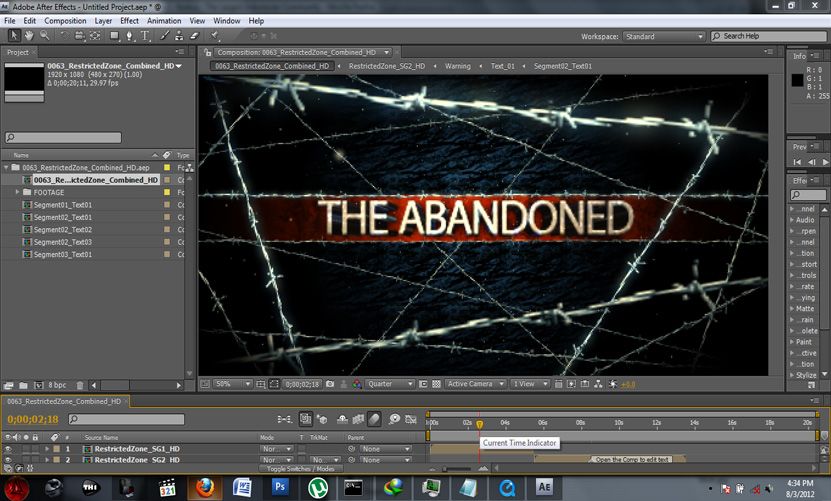Select the Hand tool
Screen dimensions: 831x501
(29, 36)
